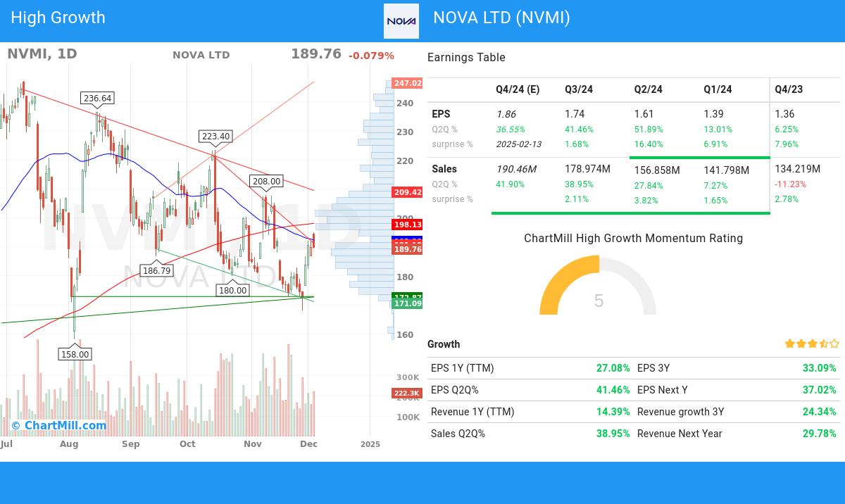
Task: Click the 236.64 price pivot label
Action: pyautogui.click(x=97, y=99)
